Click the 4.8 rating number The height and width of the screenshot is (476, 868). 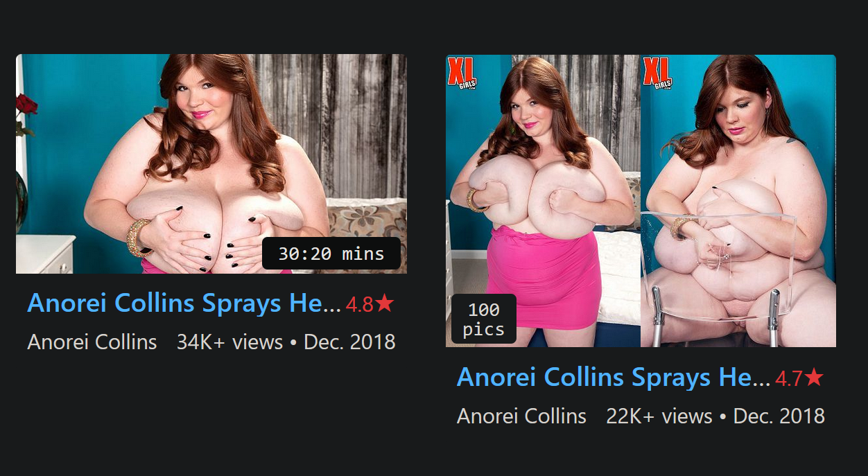(359, 304)
